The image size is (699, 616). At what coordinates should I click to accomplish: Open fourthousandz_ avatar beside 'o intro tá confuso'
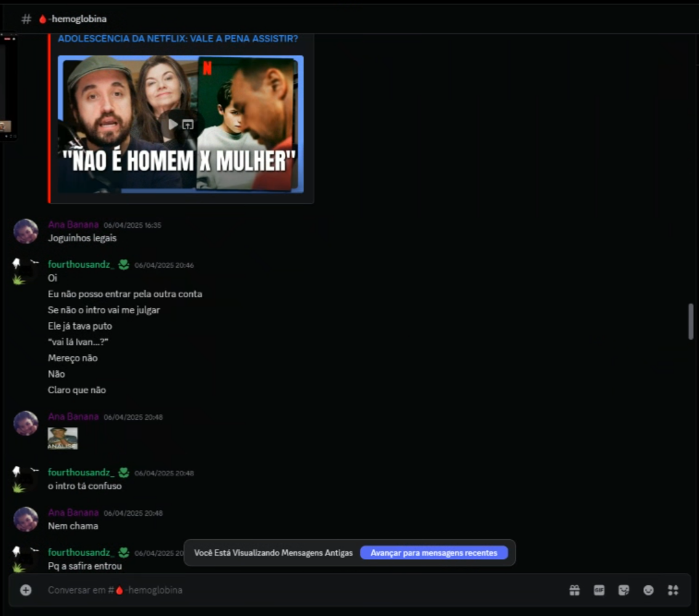coord(26,479)
